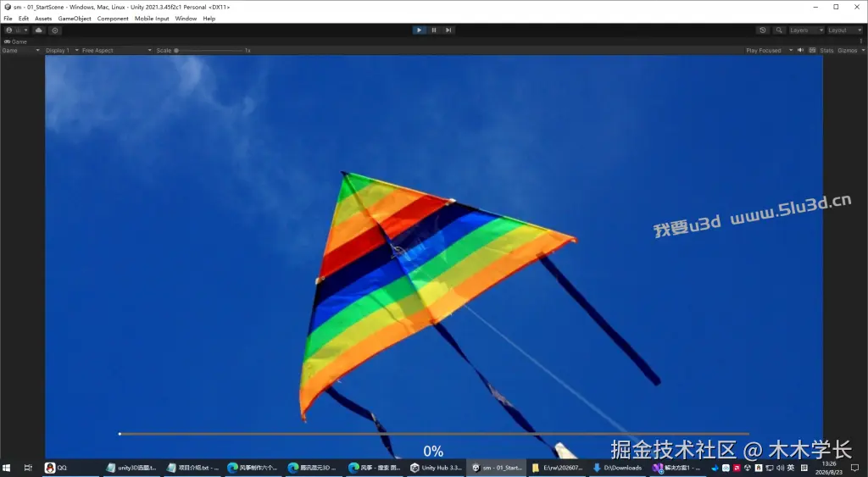Switch to Unity Hub in taskbar

[436, 468]
